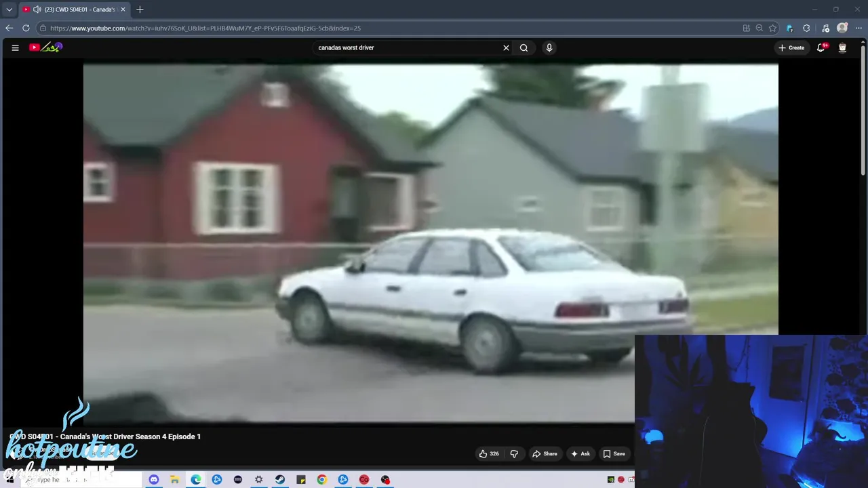Open YouTube guide hamburger menu
The width and height of the screenshot is (868, 488).
pos(15,47)
